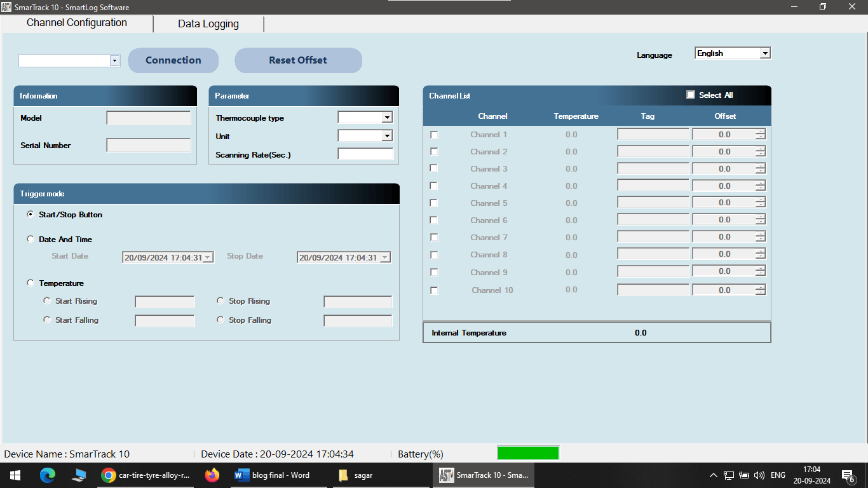
Task: Open the laptop icon app on taskbar
Action: point(79,475)
